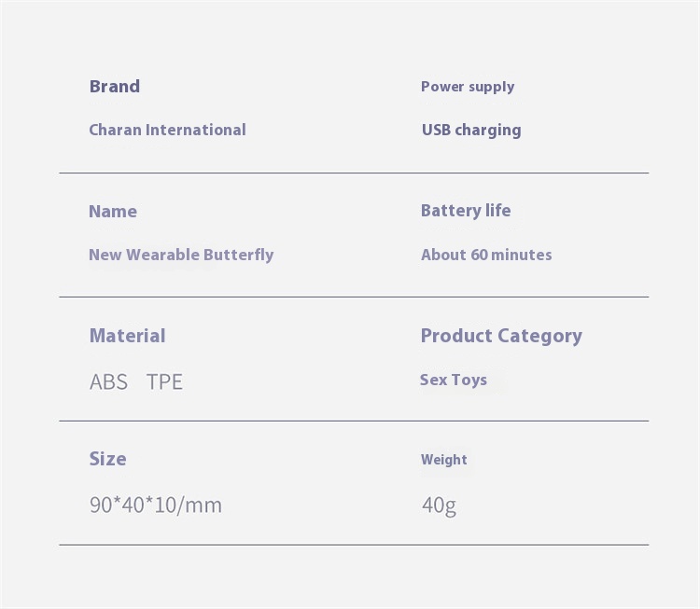Select the ABS material text
This screenshot has height=609, width=700.
point(108,381)
